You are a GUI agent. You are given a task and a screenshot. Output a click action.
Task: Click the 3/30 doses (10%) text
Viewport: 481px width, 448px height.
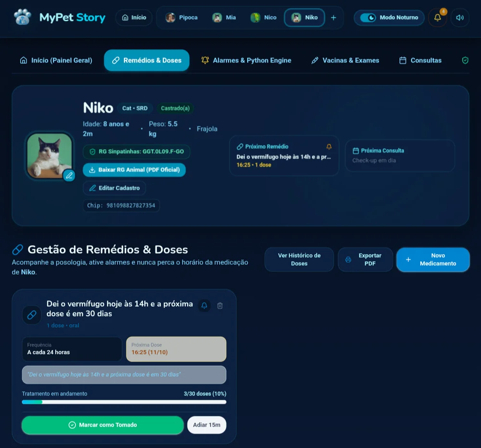coord(205,394)
